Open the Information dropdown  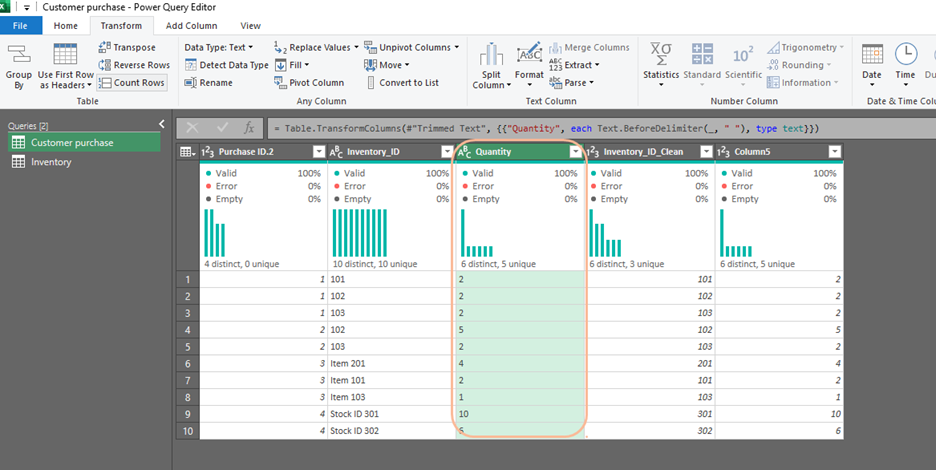pos(803,83)
